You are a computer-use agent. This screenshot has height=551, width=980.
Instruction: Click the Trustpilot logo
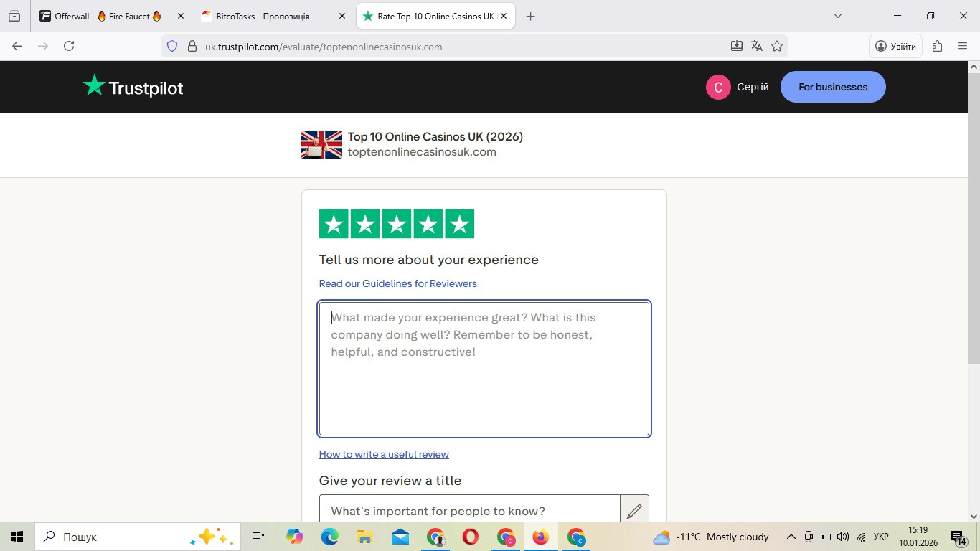pos(133,87)
